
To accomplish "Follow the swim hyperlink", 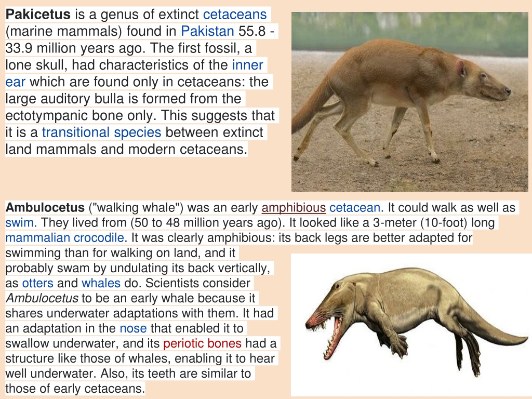I will [19, 223].
